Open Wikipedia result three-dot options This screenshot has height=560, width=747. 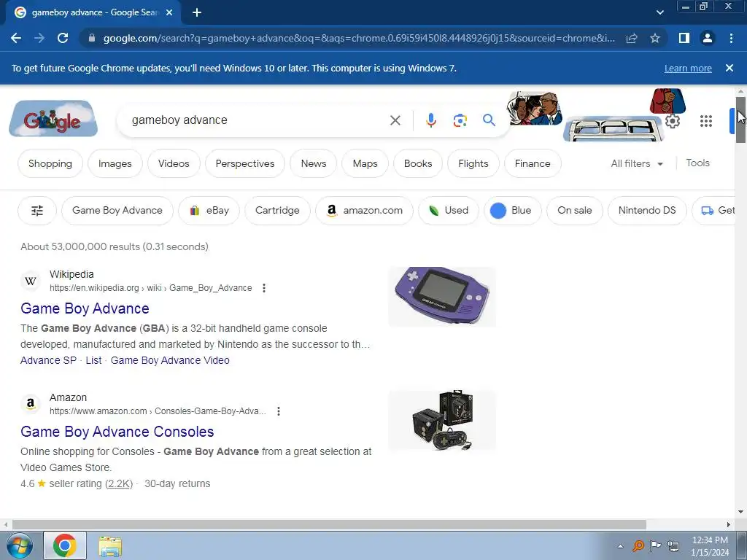coord(264,287)
